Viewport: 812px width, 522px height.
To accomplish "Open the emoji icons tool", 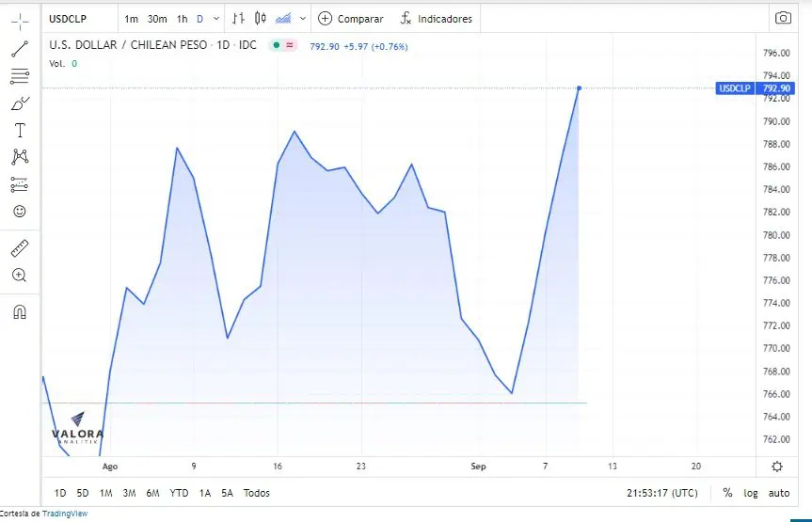I will [19, 212].
